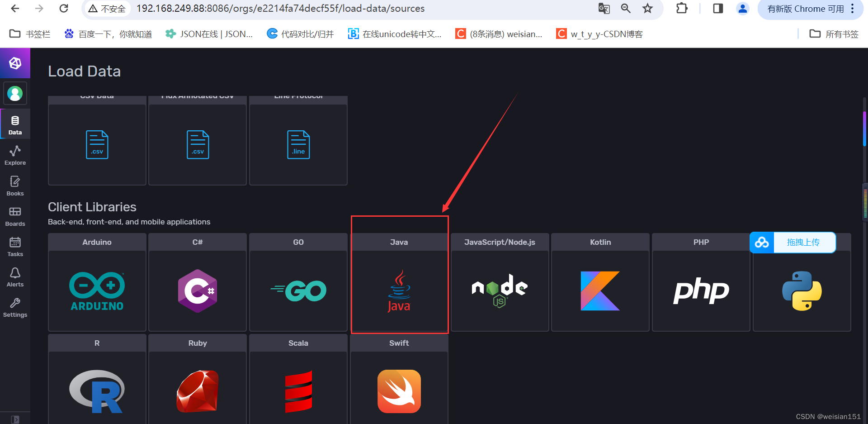868x424 pixels.
Task: Open the Explore section in sidebar
Action: pyautogui.click(x=15, y=155)
